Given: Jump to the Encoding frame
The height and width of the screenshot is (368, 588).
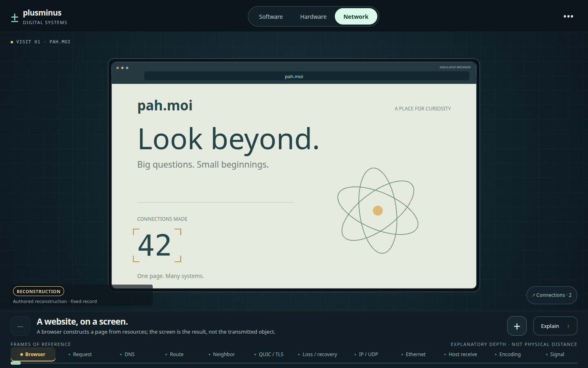Looking at the screenshot, I should pos(508,355).
